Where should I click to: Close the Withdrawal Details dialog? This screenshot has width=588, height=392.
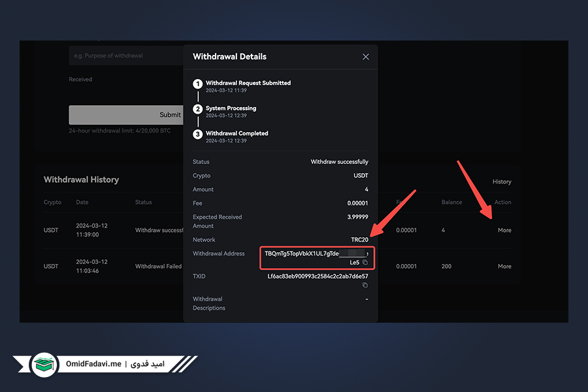coord(366,57)
